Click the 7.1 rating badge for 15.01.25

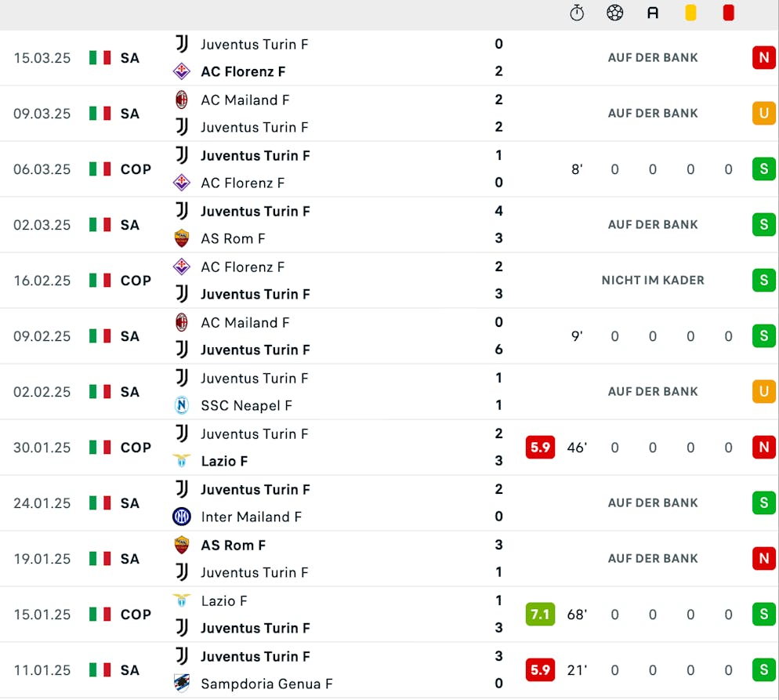pos(540,615)
